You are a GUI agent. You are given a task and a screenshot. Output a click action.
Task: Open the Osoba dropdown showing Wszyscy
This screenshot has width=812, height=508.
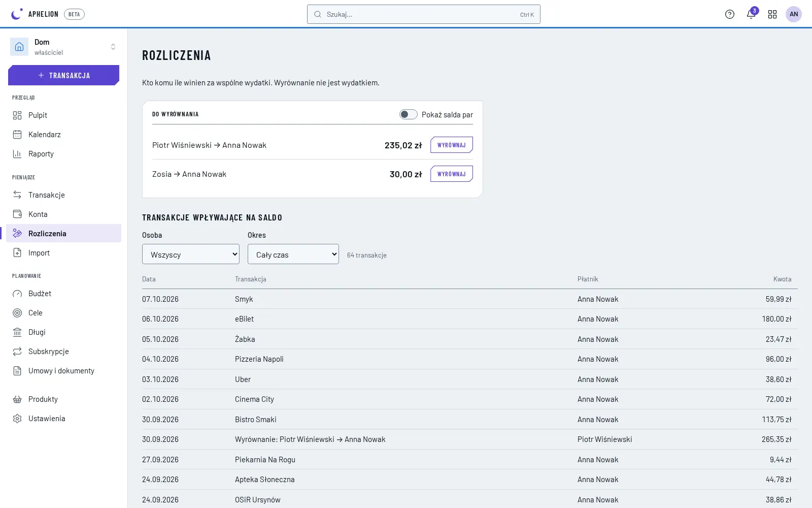point(191,254)
